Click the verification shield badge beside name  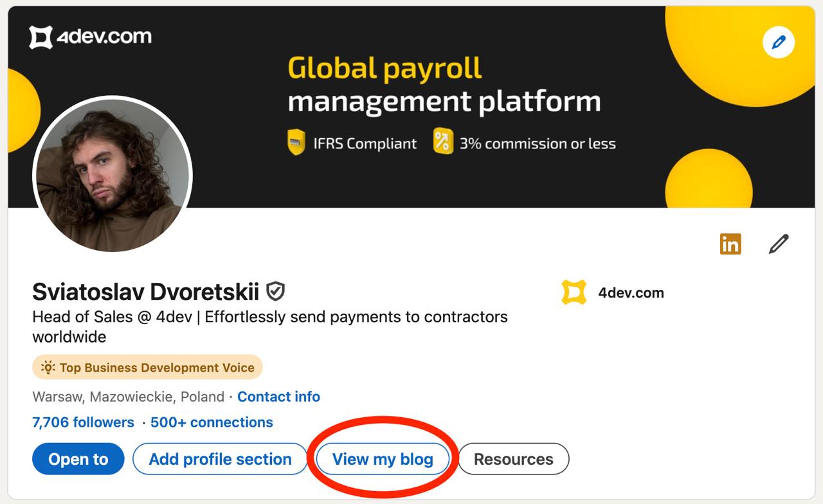(275, 292)
